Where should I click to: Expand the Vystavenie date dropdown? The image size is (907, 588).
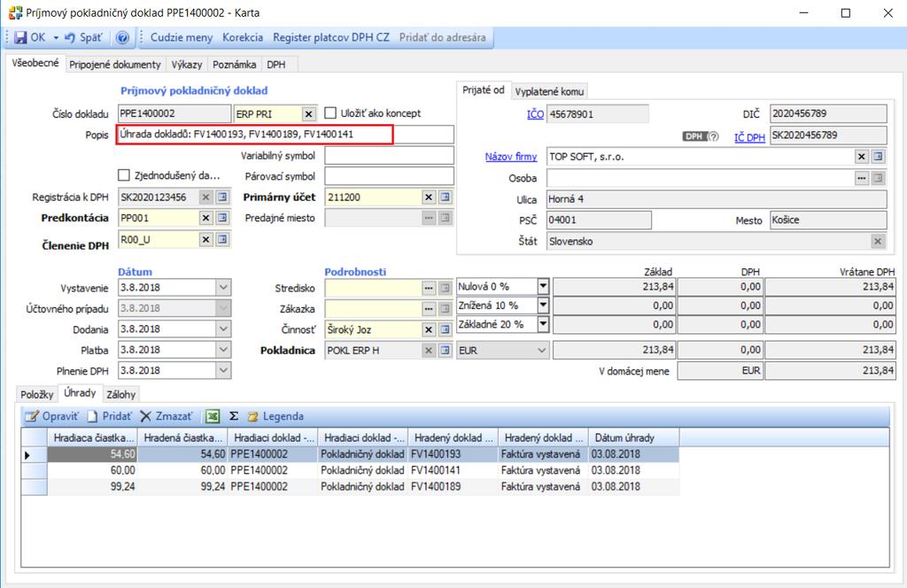click(223, 287)
